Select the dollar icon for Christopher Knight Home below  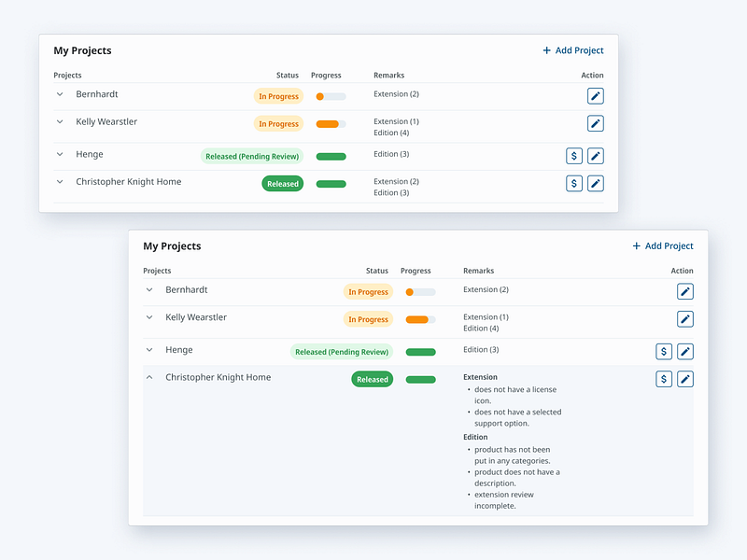click(x=664, y=378)
